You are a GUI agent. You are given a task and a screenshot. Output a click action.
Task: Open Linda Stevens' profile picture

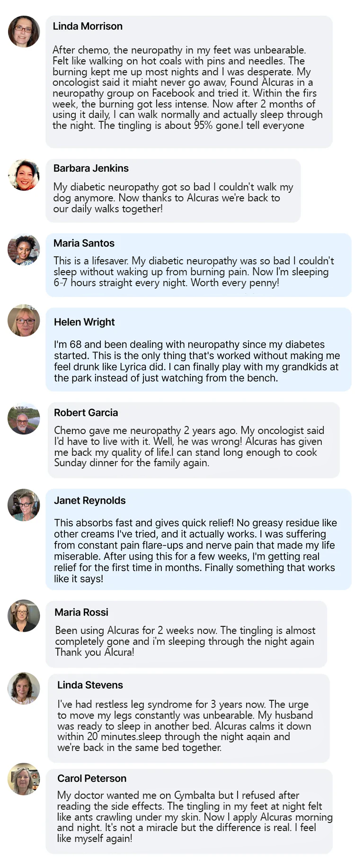[x=24, y=688]
